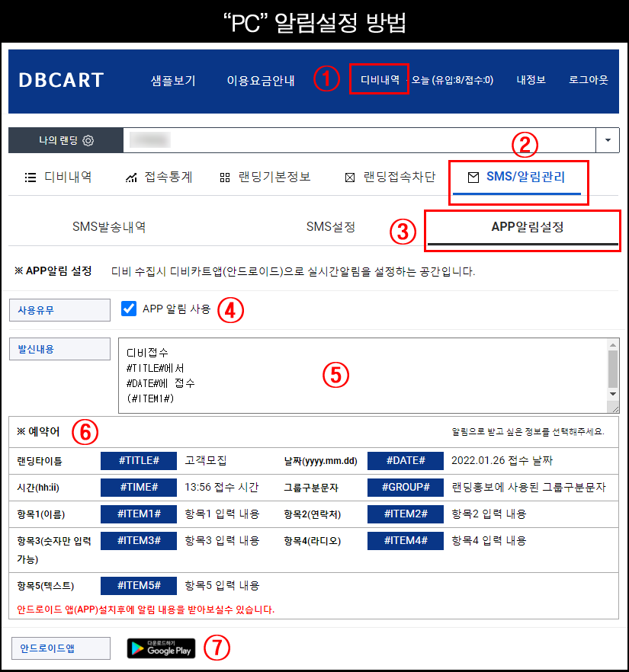This screenshot has width=629, height=672.
Task: Click the grid icon next to 랜딩기본정보
Action: 224,178
